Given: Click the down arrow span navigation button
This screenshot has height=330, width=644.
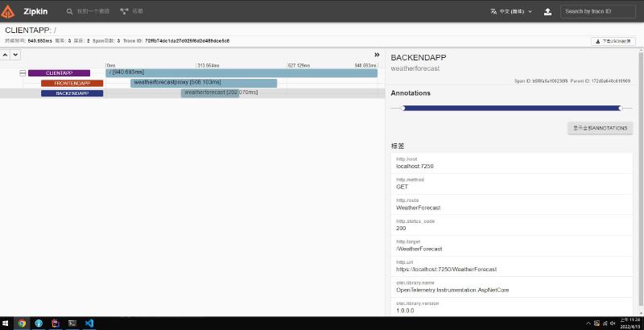Looking at the screenshot, I should (x=15, y=55).
